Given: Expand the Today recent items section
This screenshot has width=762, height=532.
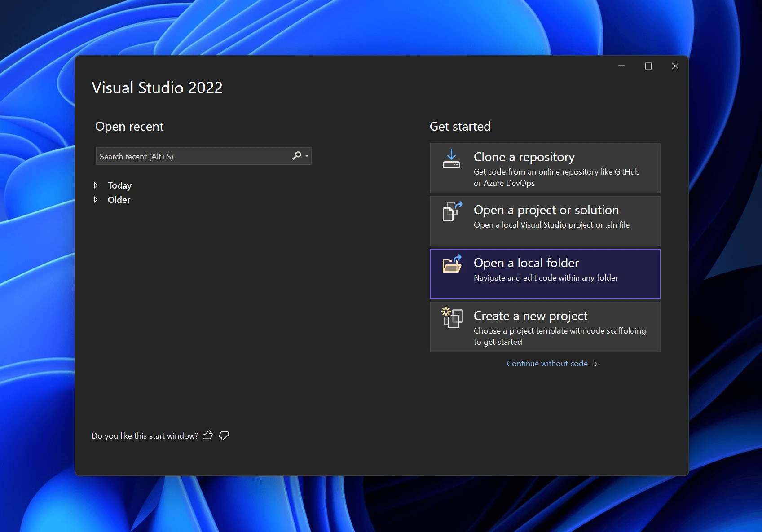Looking at the screenshot, I should (x=96, y=185).
